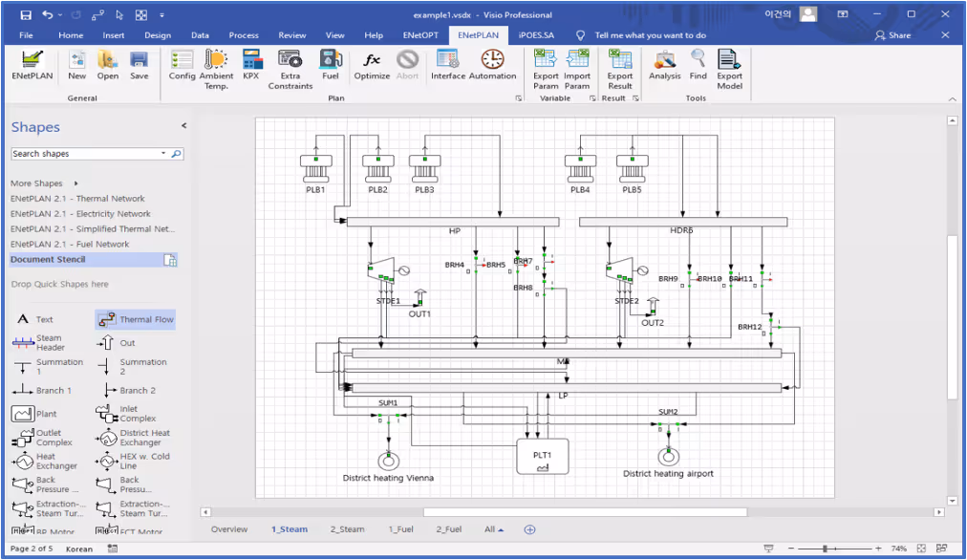967x560 pixels.
Task: Open the Interface tool
Action: click(448, 65)
